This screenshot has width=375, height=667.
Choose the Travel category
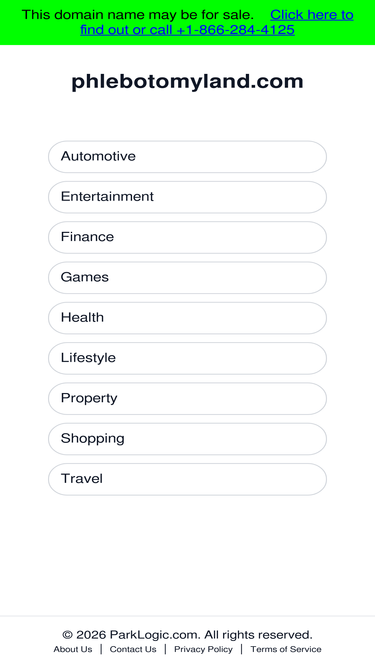pos(187,479)
